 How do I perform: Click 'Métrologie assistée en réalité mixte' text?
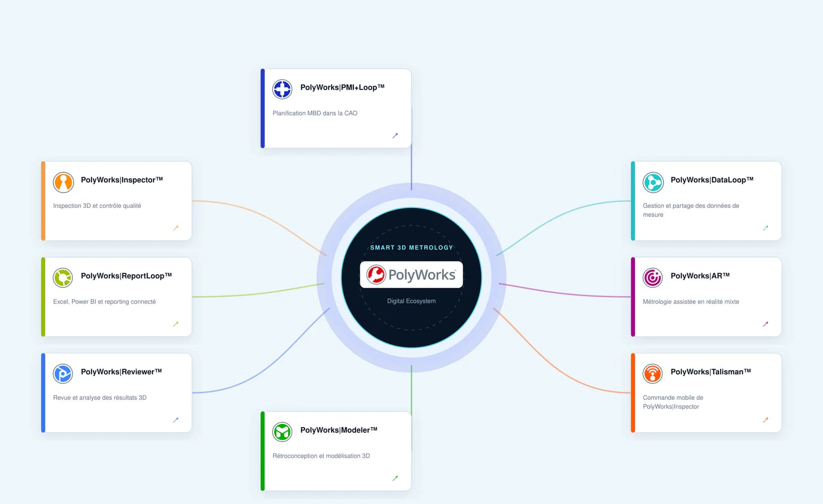[x=691, y=302]
